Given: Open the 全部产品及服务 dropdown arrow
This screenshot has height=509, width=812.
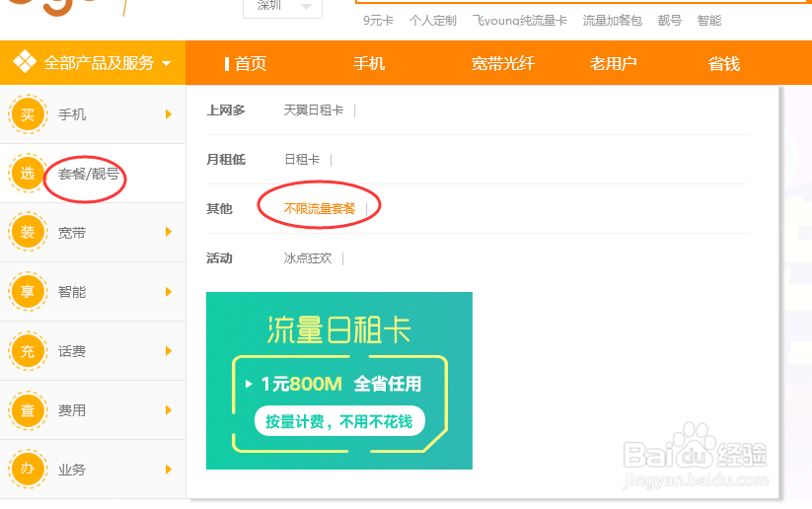Looking at the screenshot, I should 166,64.
